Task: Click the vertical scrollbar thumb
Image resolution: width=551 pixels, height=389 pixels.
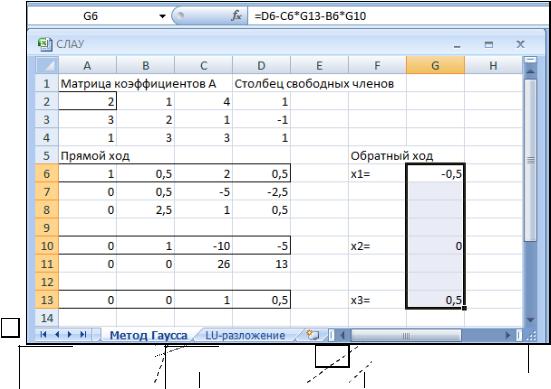Action: click(x=530, y=160)
